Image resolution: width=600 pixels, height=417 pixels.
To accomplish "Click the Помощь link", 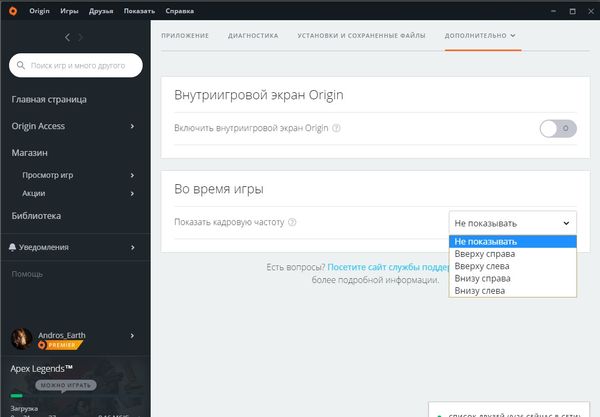I will (x=27, y=274).
